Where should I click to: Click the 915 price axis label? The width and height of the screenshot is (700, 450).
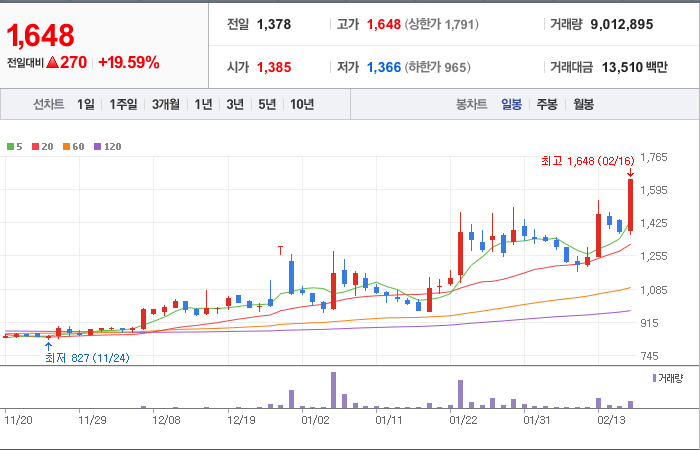click(x=649, y=323)
